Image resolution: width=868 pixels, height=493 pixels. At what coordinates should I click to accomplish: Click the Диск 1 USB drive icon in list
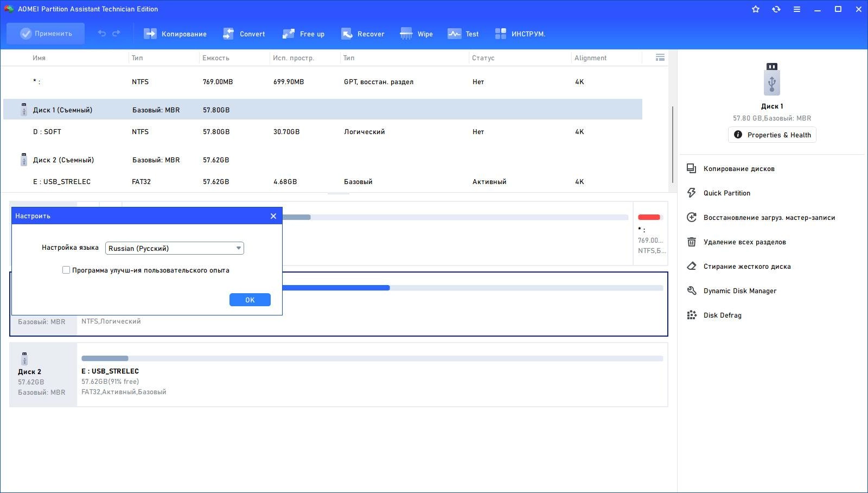[24, 110]
